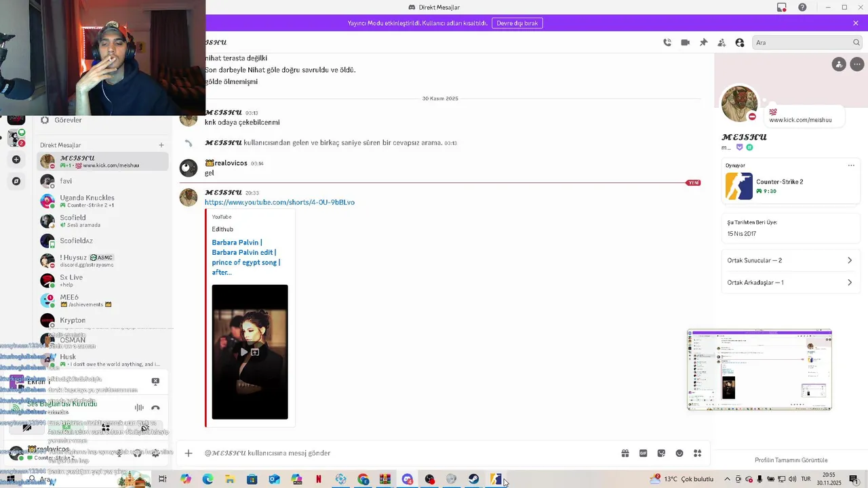Click the message input box
The image size is (868, 488).
tap(407, 453)
